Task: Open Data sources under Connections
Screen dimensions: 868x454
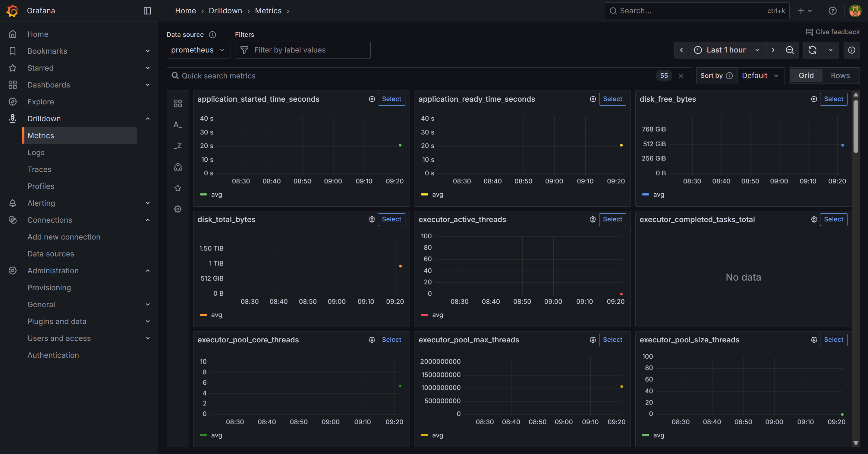Action: 51,254
